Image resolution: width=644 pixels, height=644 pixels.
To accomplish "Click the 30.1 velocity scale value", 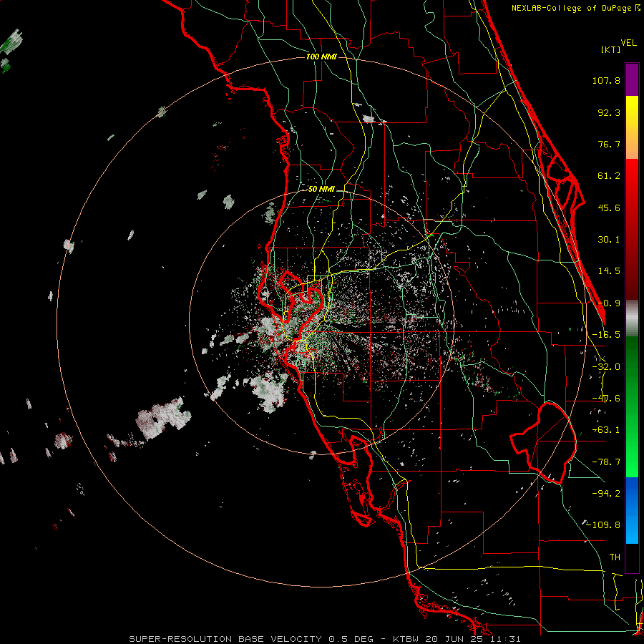I will (609, 240).
